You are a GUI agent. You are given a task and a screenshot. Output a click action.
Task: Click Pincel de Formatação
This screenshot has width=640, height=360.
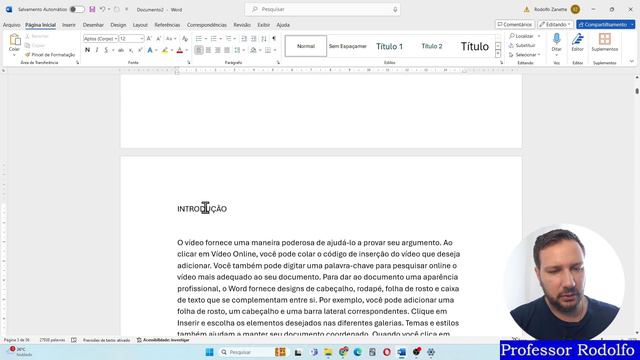[x=50, y=55]
